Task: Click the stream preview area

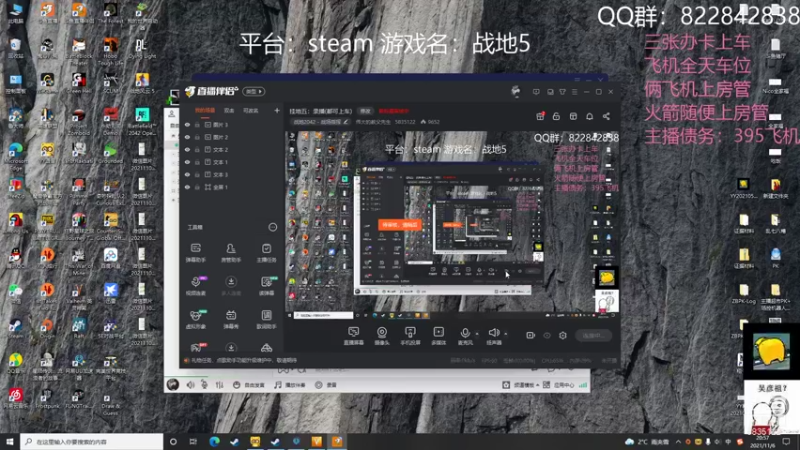Action: click(x=452, y=225)
